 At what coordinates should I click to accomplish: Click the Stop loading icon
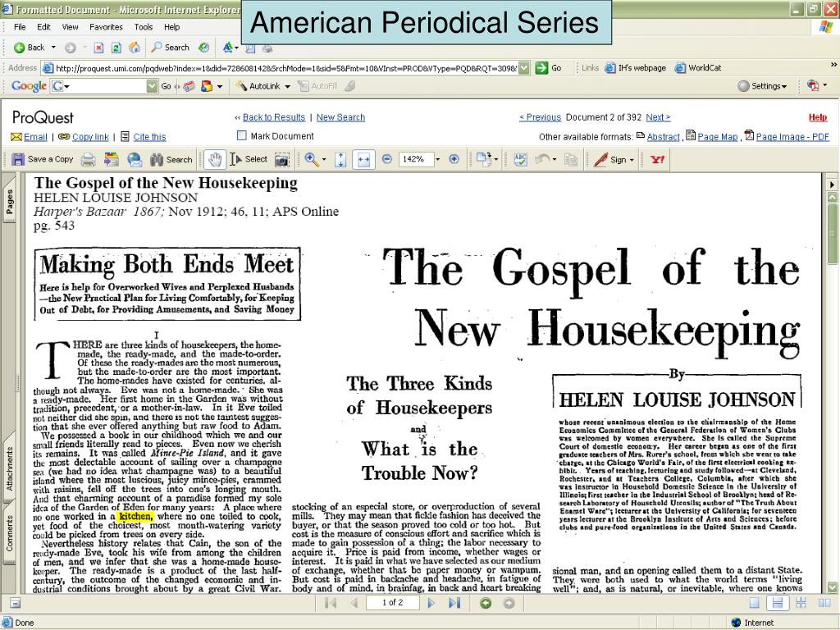click(98, 48)
